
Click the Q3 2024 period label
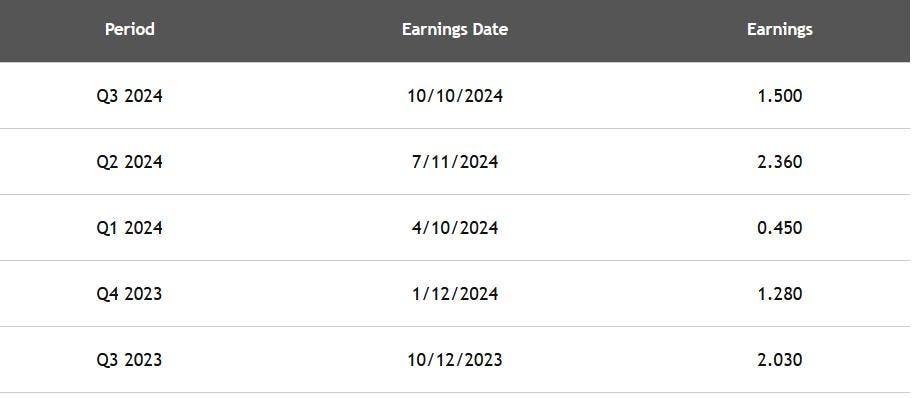130,96
